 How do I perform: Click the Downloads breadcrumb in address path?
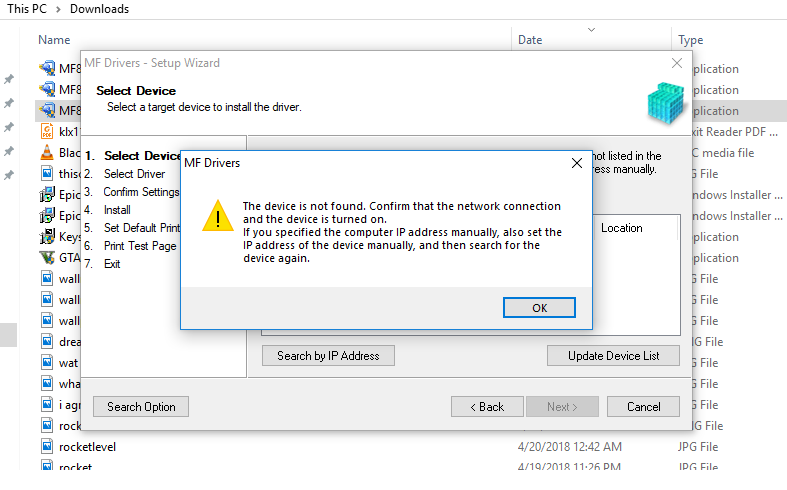99,9
